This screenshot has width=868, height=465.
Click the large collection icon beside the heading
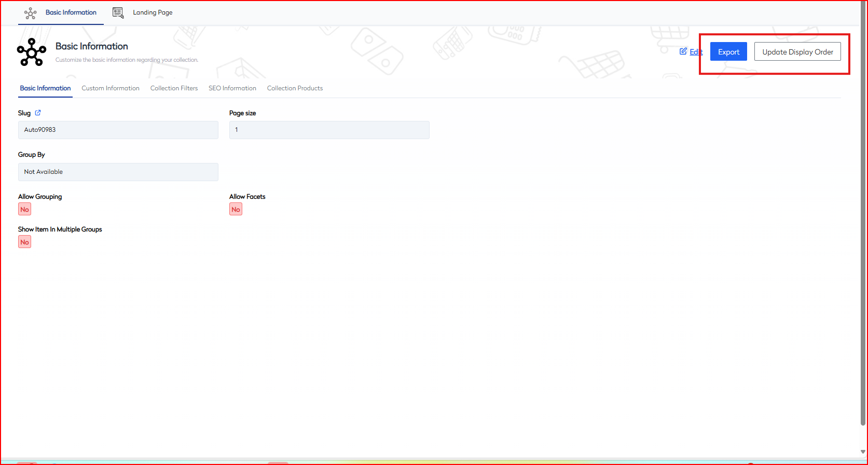pos(32,52)
